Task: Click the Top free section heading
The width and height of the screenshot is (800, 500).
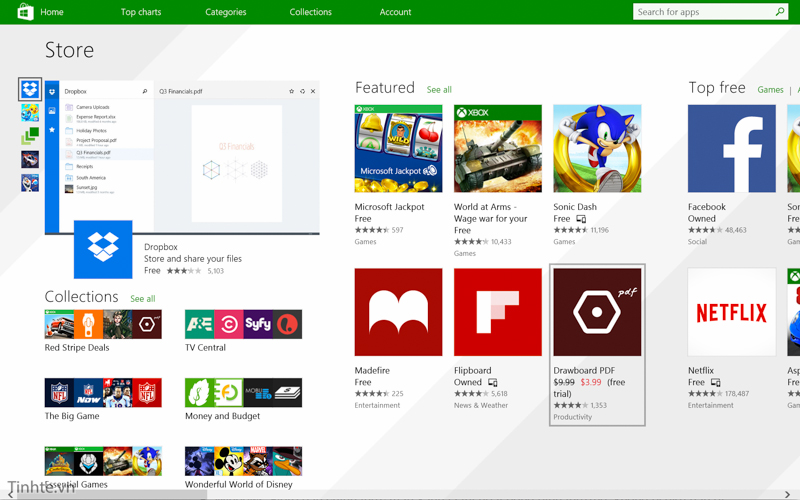Action: (717, 88)
